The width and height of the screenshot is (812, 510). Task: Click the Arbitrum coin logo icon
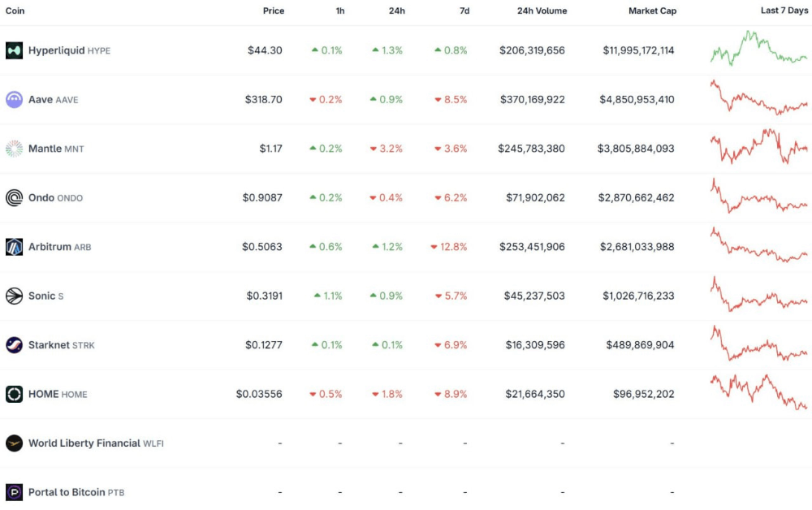click(x=14, y=247)
